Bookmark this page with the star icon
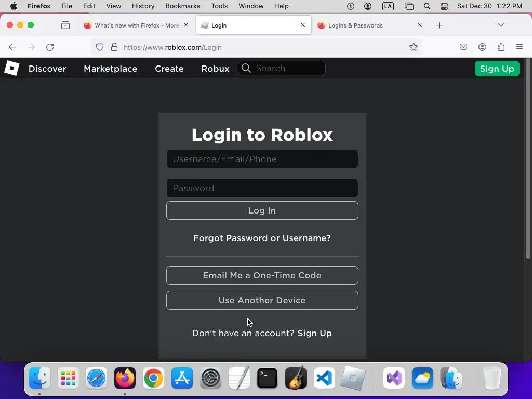The image size is (532, 399). (x=413, y=47)
